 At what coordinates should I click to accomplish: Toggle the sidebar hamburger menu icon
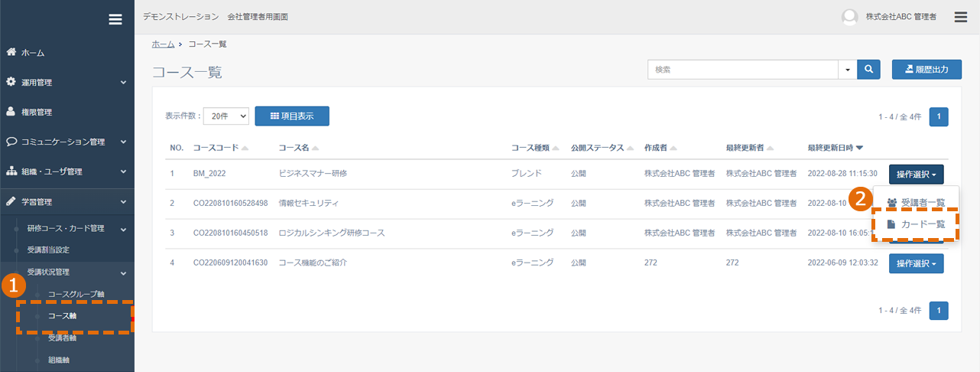coord(115,20)
